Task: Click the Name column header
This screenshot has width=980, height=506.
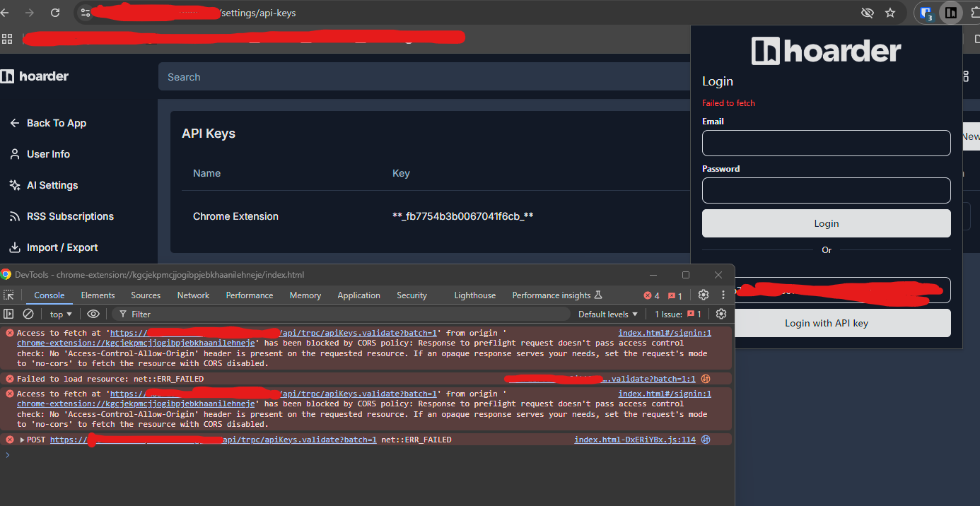Action: click(206, 173)
